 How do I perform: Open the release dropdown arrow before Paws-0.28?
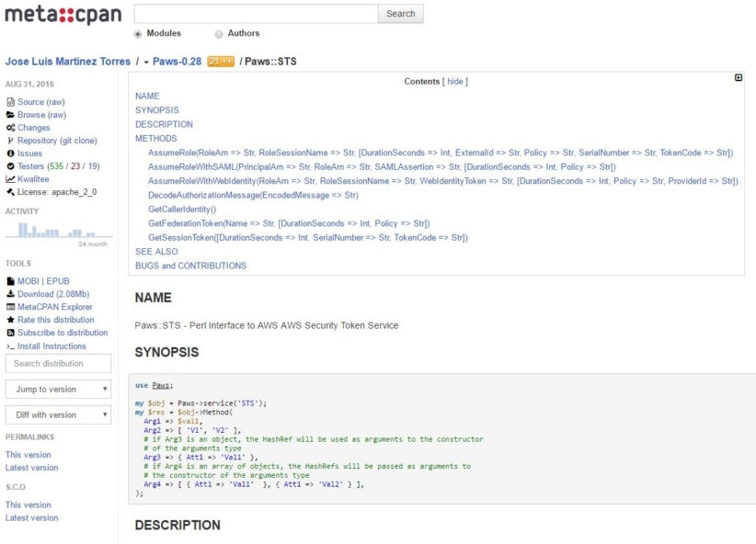(146, 62)
